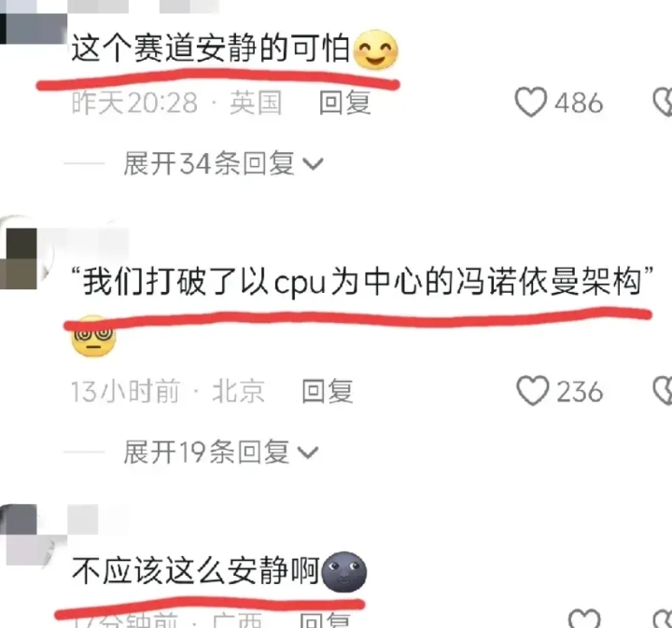
Task: Dislike the 这个赛道安静的可怕 comment
Action: pyautogui.click(x=663, y=102)
